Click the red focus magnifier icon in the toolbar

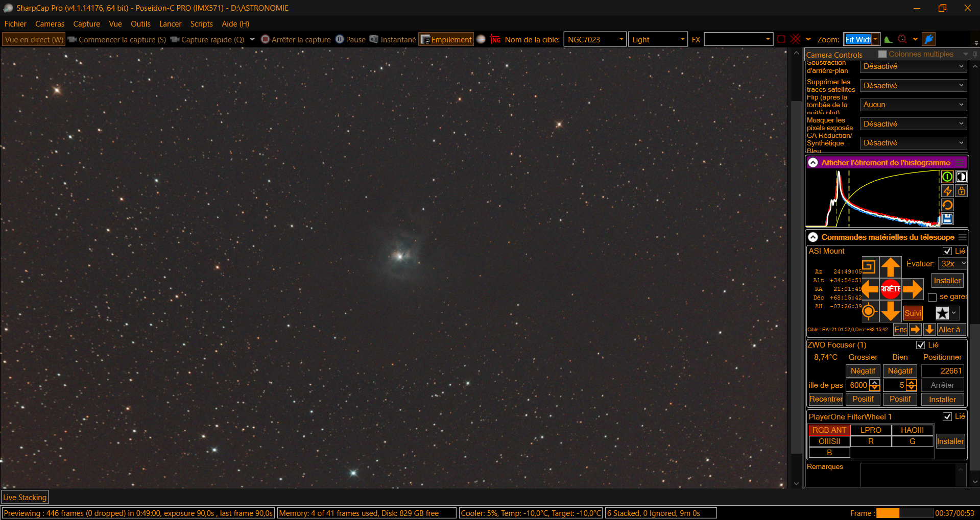(x=902, y=39)
